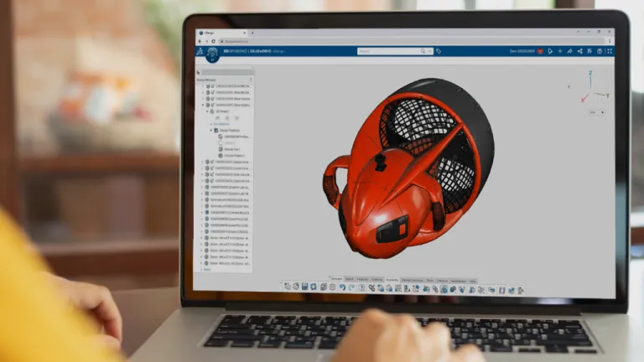Click first icon in bottom toolbar

(287, 286)
